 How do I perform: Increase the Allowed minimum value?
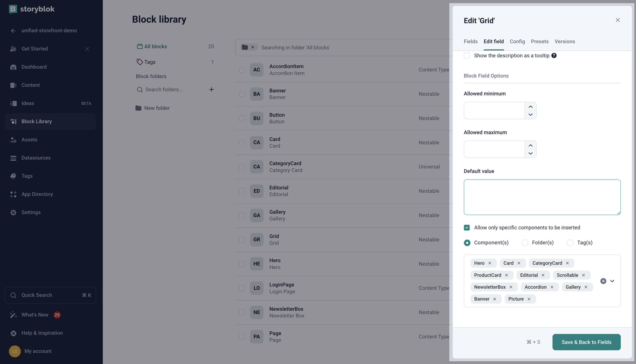530,107
